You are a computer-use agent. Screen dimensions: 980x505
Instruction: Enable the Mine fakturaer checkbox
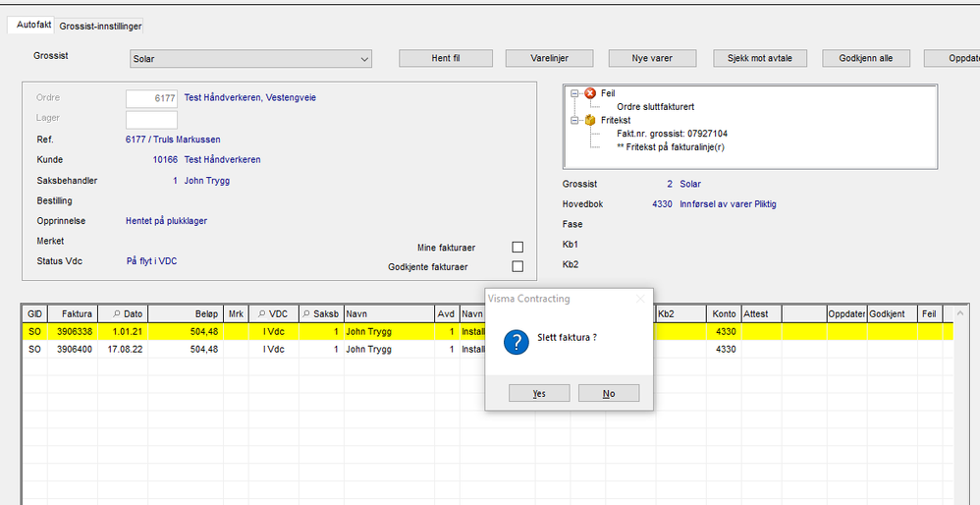[517, 247]
